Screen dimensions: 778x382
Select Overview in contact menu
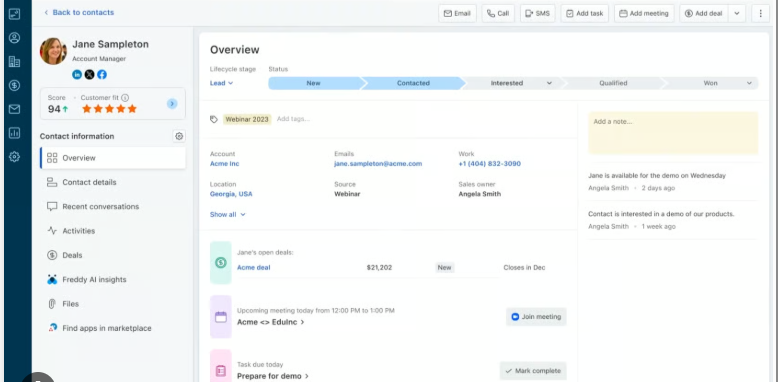(x=113, y=158)
